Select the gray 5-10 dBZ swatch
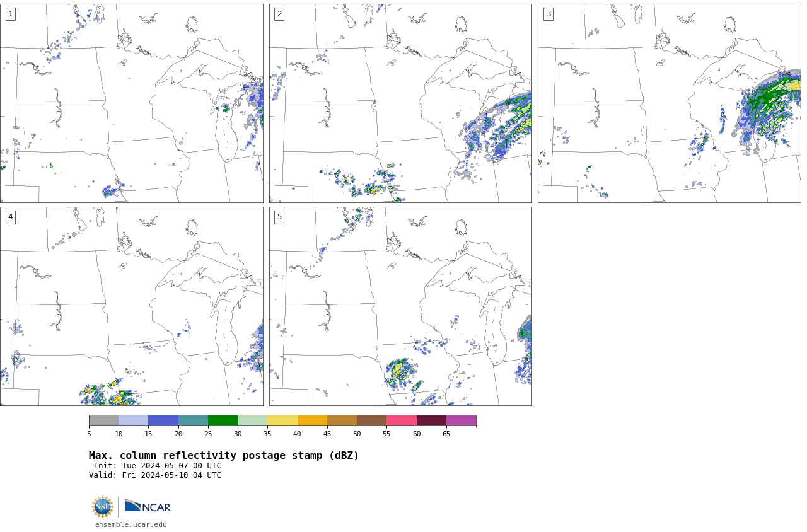The width and height of the screenshot is (807, 532). pyautogui.click(x=103, y=420)
